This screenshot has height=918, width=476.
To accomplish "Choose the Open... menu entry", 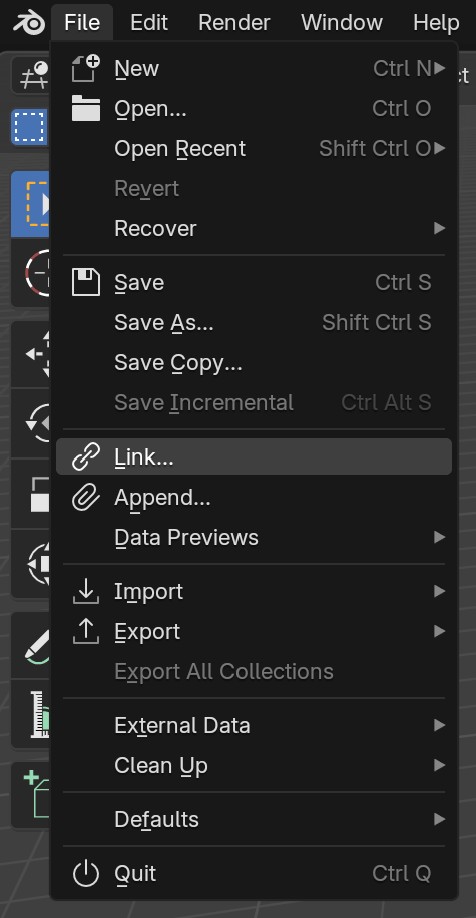I will point(254,108).
